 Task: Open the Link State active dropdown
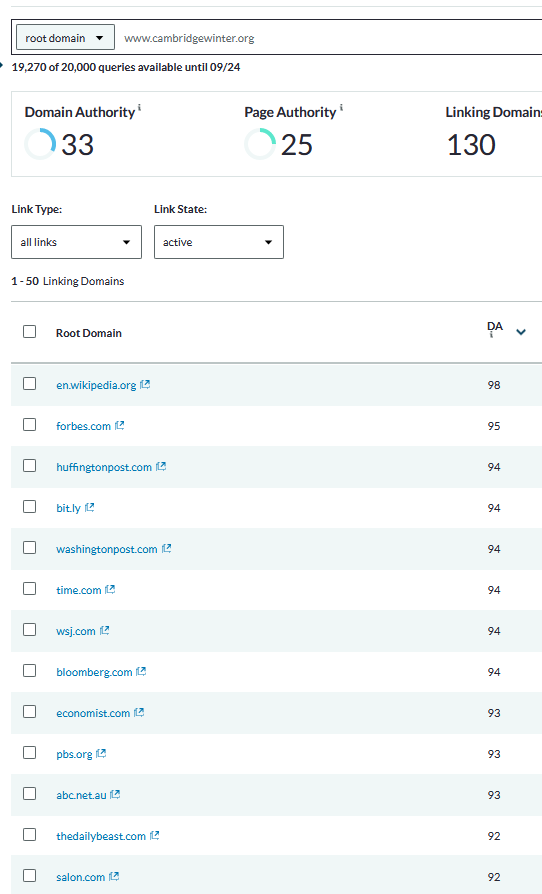pyautogui.click(x=219, y=242)
